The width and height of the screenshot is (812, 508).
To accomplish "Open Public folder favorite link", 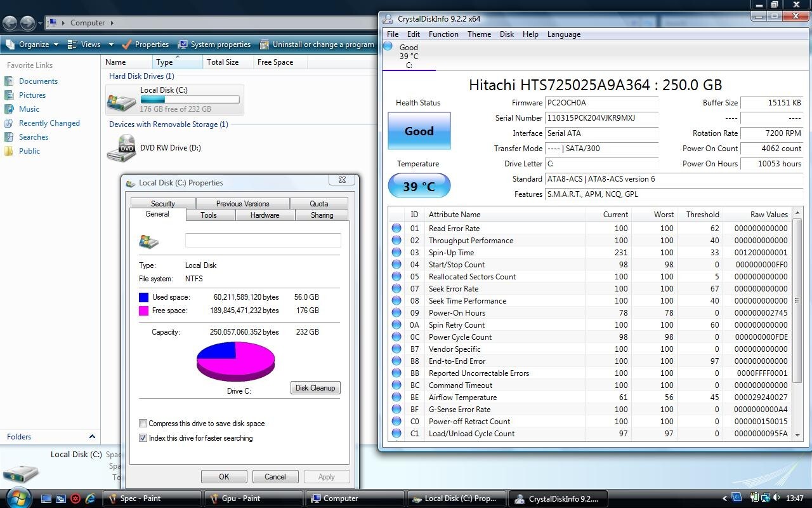I will point(29,151).
